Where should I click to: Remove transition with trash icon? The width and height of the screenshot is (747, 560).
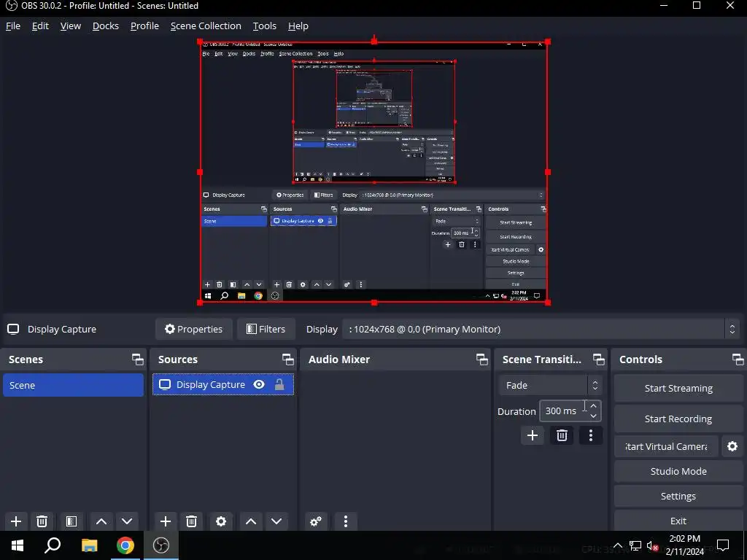click(x=562, y=435)
